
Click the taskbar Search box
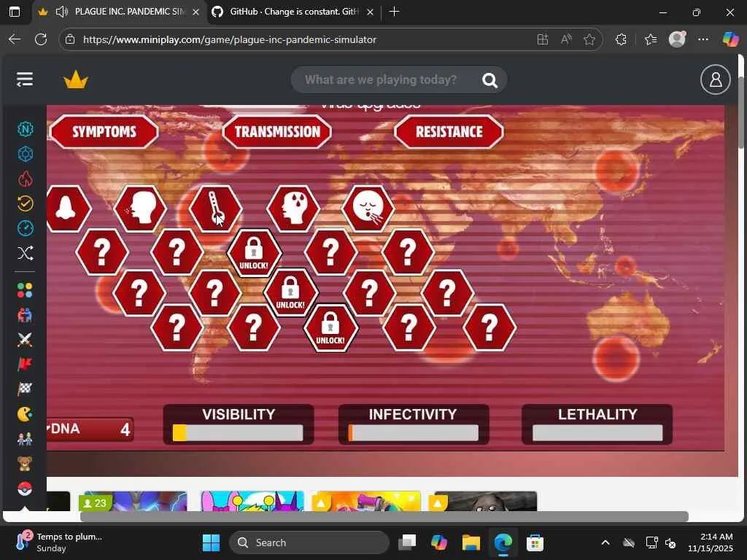click(x=309, y=542)
